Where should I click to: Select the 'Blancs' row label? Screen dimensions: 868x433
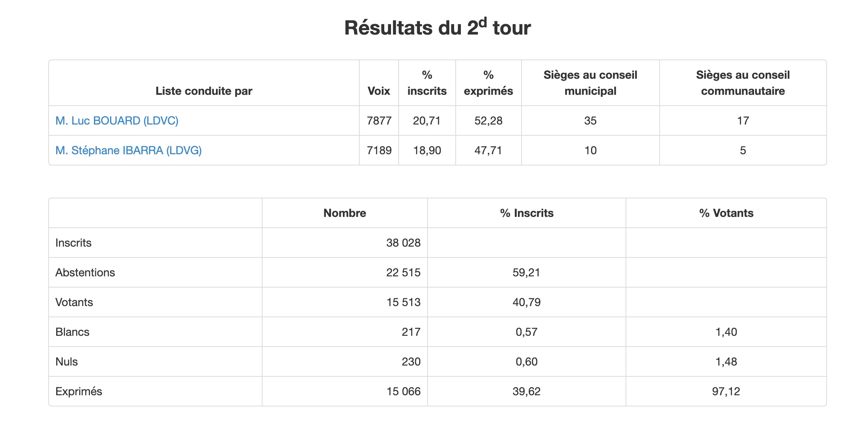pos(72,332)
